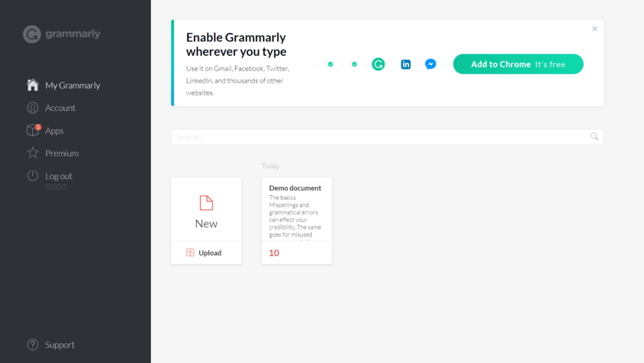Click the Messenger icon in the banner
The width and height of the screenshot is (644, 363).
(x=431, y=64)
